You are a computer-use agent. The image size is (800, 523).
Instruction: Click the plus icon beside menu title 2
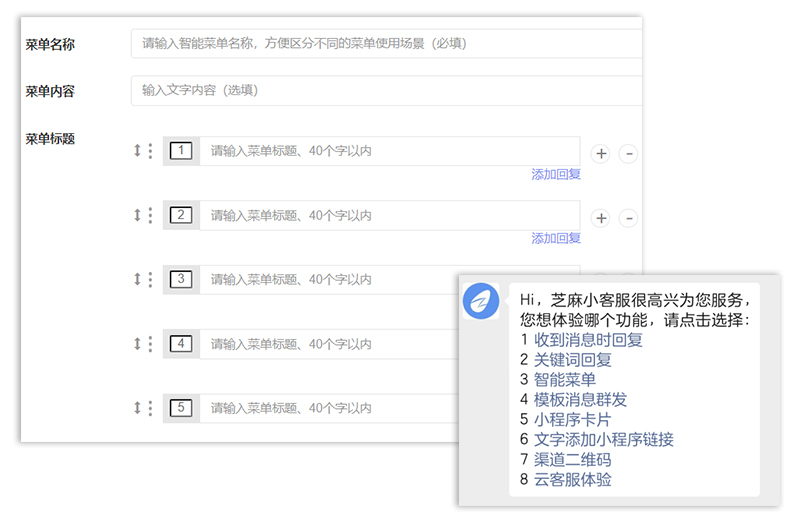point(601,218)
